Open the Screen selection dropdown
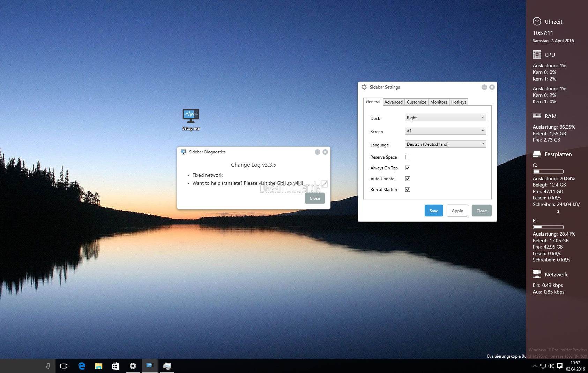This screenshot has width=588, height=373. point(445,131)
